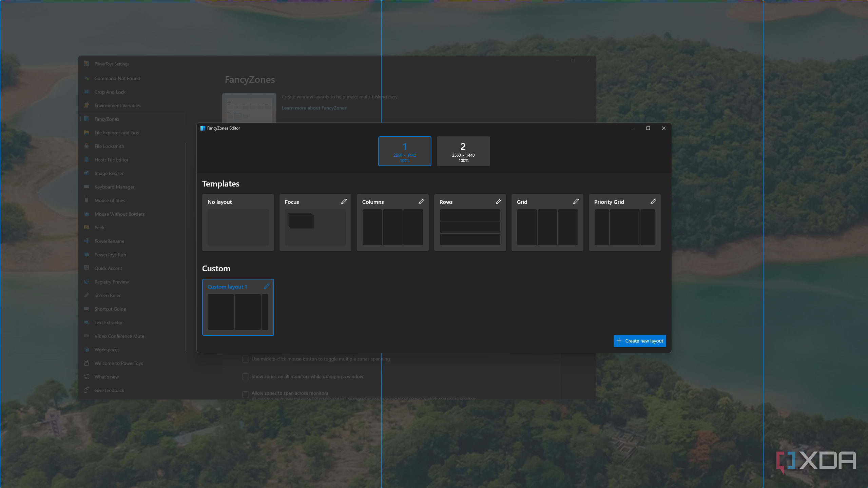Open What's new in PowerToys sidebar
868x488 pixels.
[132, 377]
